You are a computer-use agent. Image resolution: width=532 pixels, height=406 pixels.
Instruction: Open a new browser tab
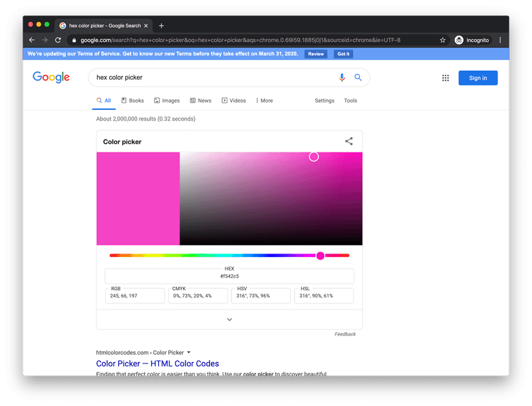(162, 25)
